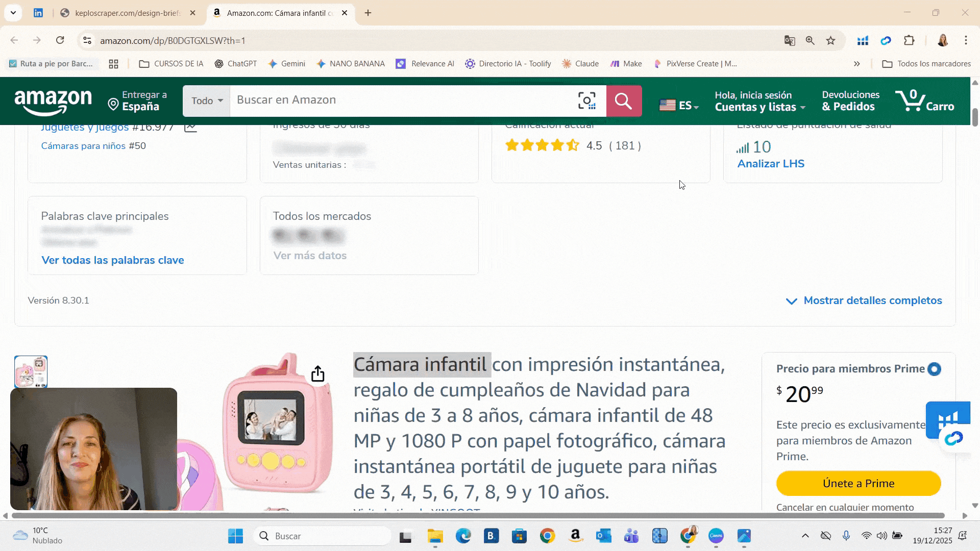Click the rank trend chart icon

pos(190,128)
